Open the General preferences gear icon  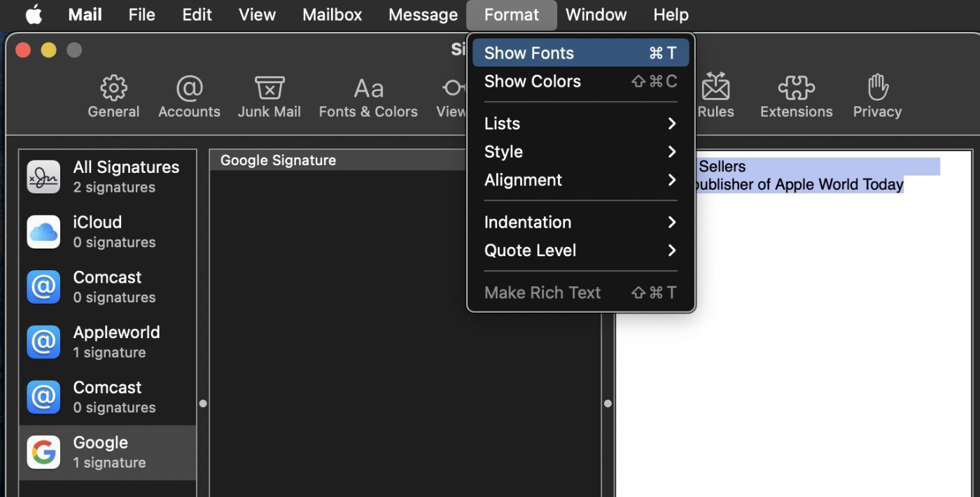tap(113, 90)
